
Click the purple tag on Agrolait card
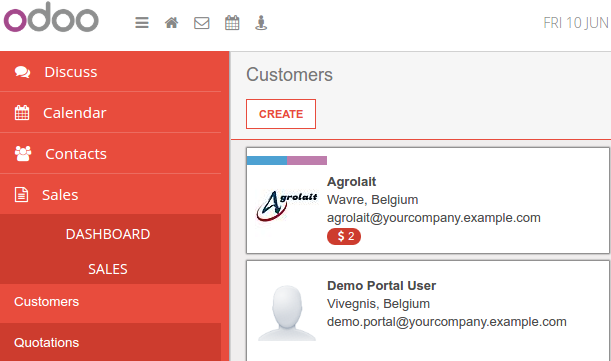click(307, 160)
